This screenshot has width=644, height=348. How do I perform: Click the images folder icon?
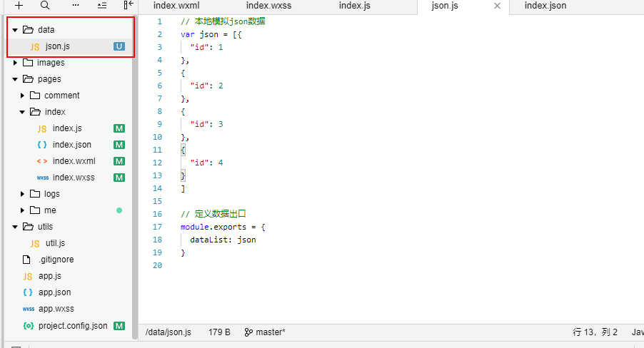tap(28, 62)
